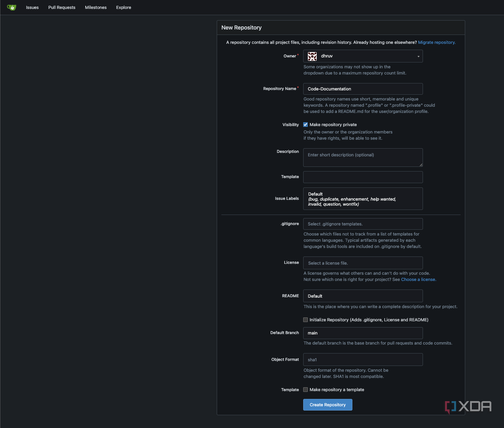Open the empty Template selector under Description
Image resolution: width=504 pixels, height=428 pixels.
[363, 177]
